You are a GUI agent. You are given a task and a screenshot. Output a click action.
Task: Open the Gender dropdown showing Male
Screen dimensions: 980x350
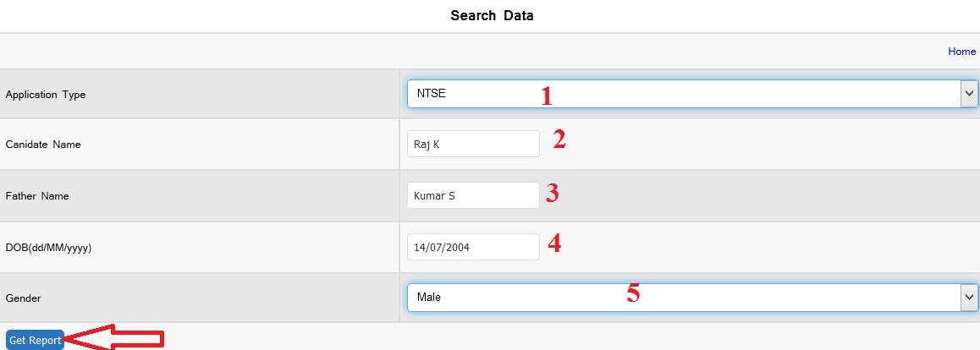tap(682, 297)
